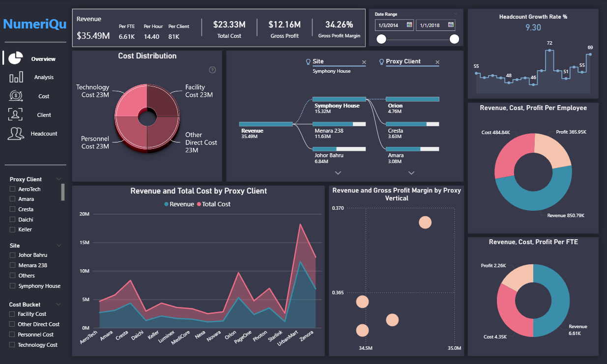The image size is (607, 364).
Task: Tick the Personnel Cost bucket checkbox
Action: pyautogui.click(x=12, y=335)
